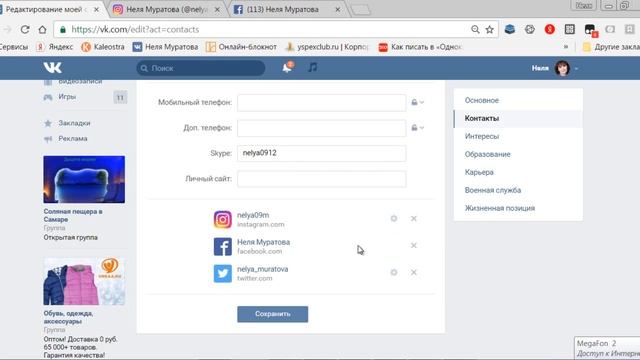This screenshot has width=640, height=360.
Task: Open Закладки in the left menu
Action: (x=74, y=123)
